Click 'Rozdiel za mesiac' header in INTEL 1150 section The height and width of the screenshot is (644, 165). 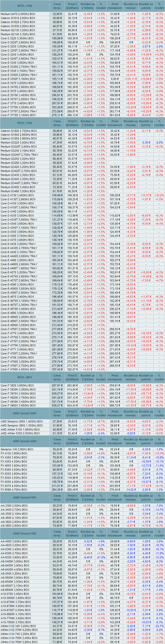click(x=131, y=123)
